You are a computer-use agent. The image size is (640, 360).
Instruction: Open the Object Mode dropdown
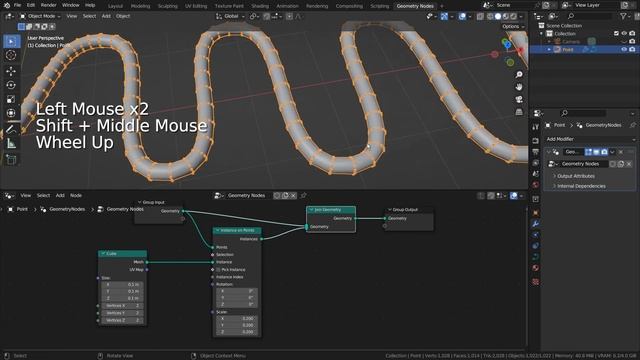click(x=40, y=16)
